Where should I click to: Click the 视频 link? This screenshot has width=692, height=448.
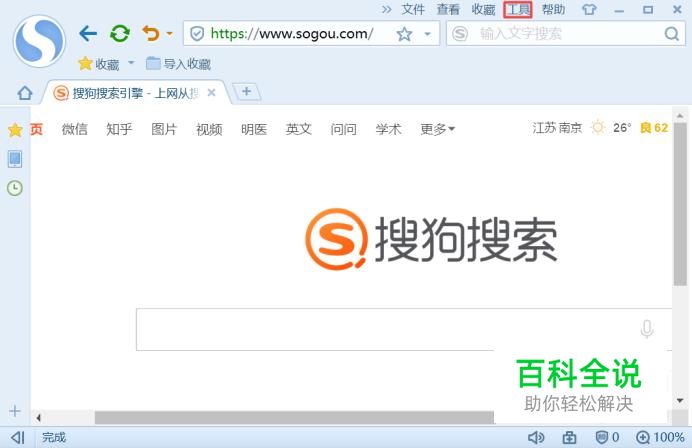point(209,129)
